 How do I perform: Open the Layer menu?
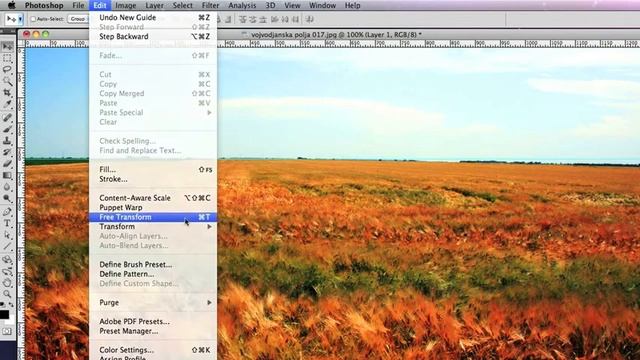click(x=155, y=5)
